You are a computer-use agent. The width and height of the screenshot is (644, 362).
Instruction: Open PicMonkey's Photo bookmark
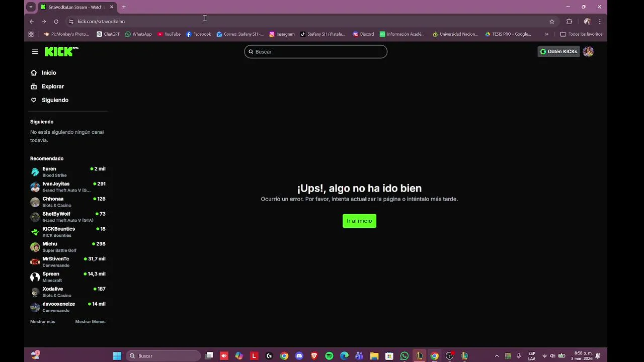pyautogui.click(x=66, y=34)
